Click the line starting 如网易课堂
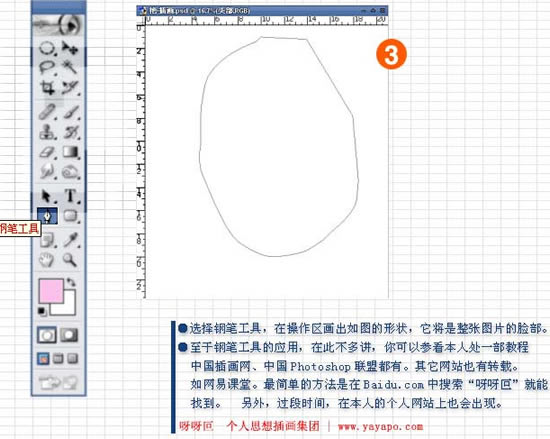Screen dimensions: 550x439 369,385
